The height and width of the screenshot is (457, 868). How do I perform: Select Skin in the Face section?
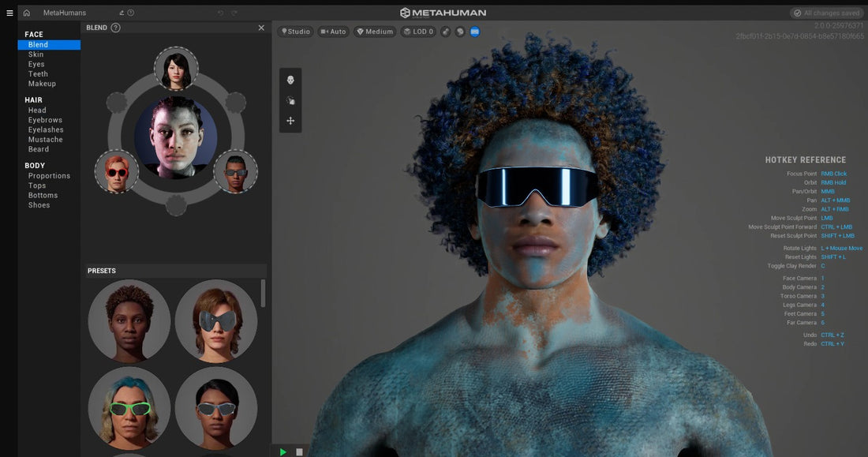point(36,54)
